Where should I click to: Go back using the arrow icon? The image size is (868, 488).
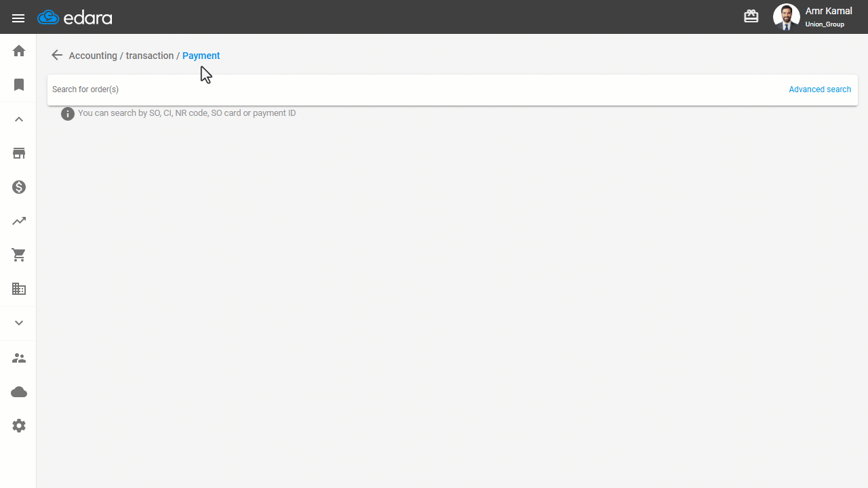tap(57, 56)
